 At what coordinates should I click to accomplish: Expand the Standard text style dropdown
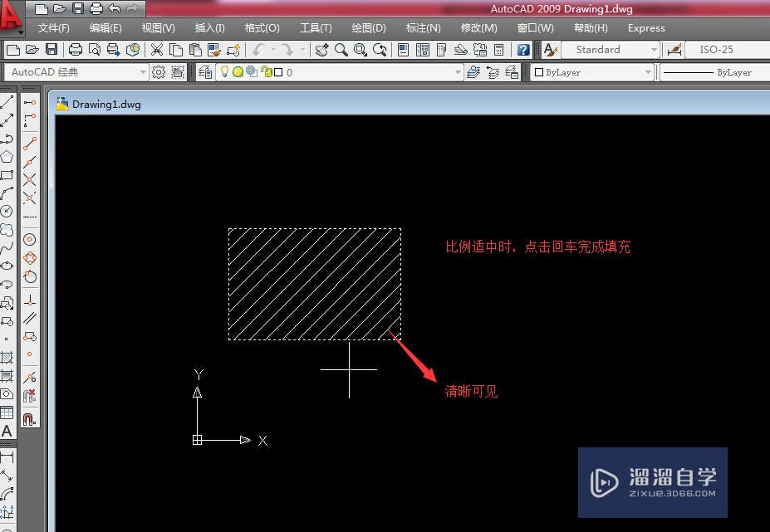654,50
